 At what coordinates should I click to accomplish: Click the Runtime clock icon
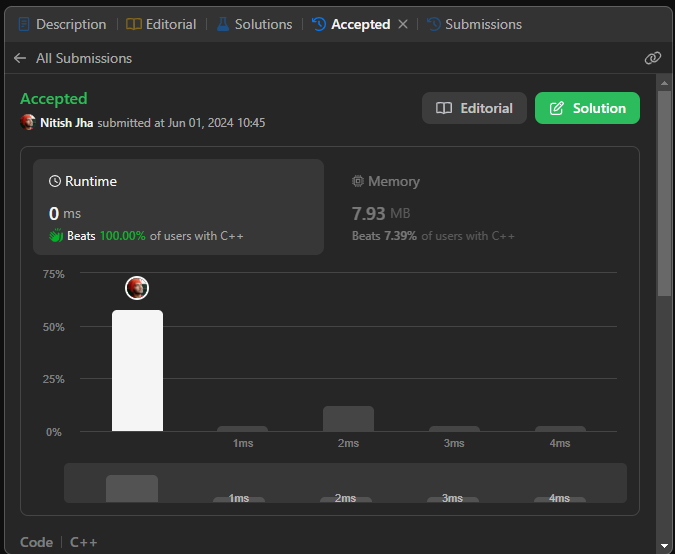tap(55, 181)
